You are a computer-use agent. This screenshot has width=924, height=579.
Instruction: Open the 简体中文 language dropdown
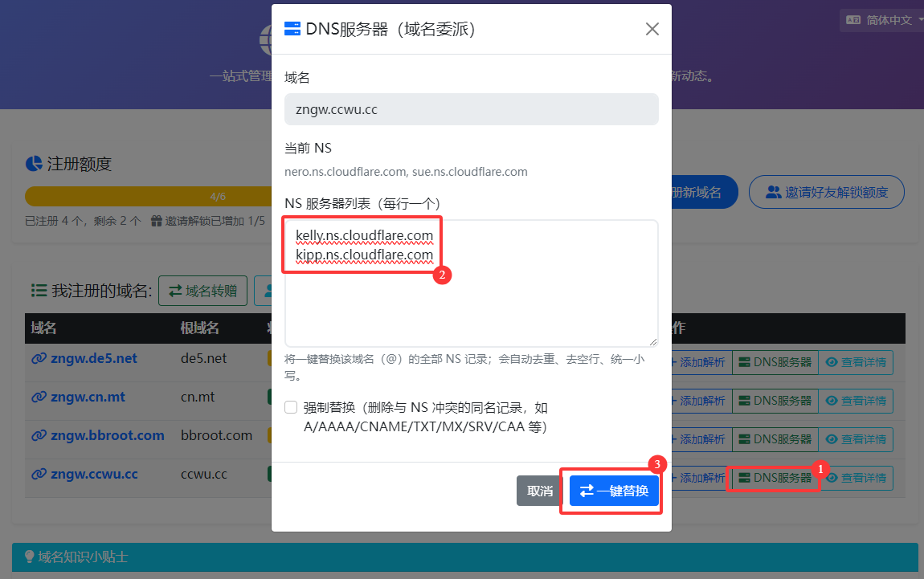pos(881,20)
